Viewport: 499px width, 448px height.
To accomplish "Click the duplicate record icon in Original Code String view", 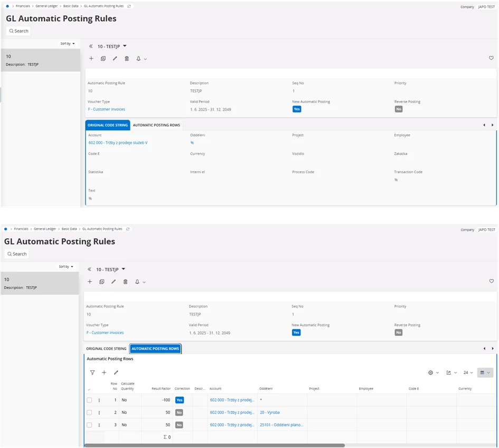I will point(103,59).
